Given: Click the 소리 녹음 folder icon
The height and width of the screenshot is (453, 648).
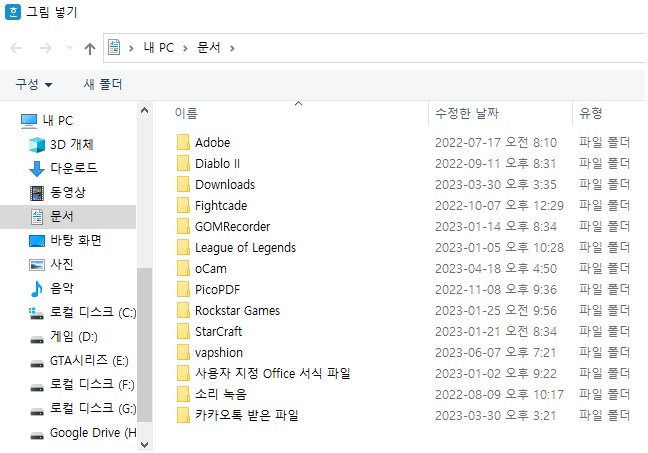Looking at the screenshot, I should [183, 394].
